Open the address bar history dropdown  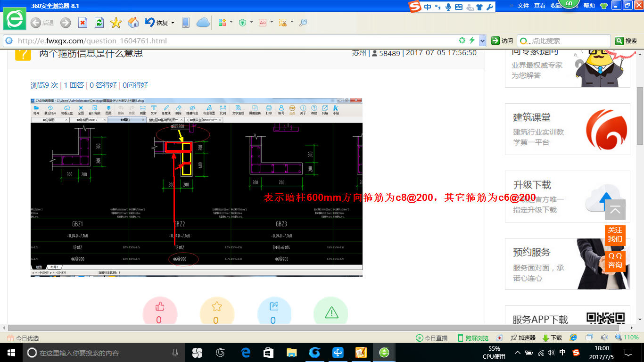(x=482, y=41)
